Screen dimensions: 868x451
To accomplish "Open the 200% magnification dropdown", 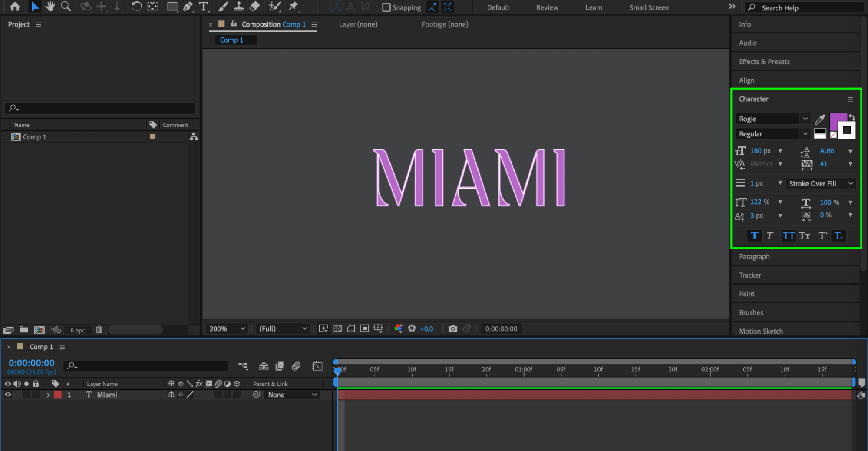I will (227, 329).
